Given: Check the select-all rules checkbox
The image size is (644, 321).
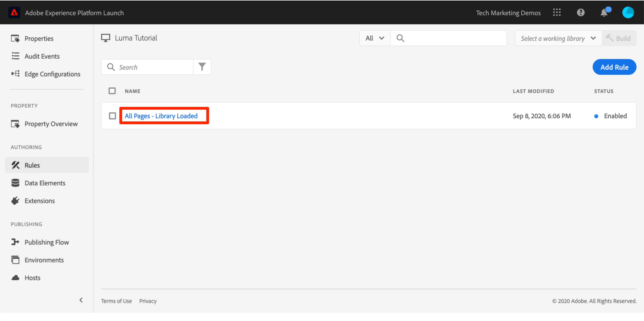Looking at the screenshot, I should point(112,91).
